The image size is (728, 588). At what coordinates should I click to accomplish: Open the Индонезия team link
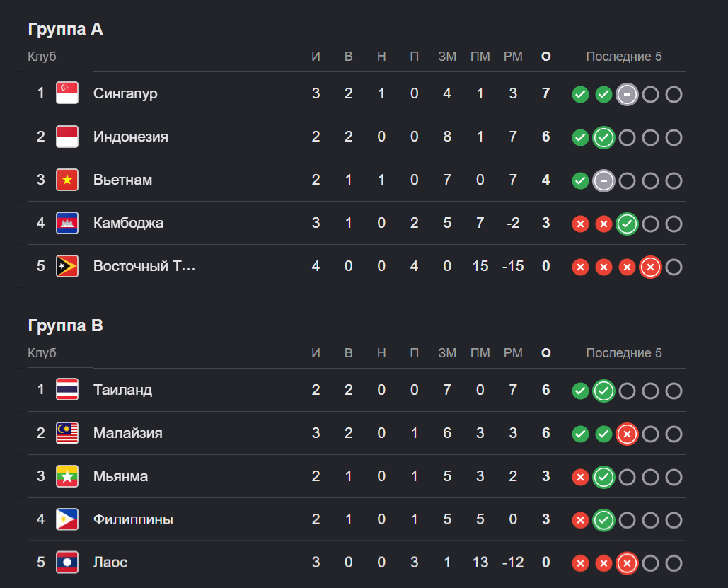point(130,137)
